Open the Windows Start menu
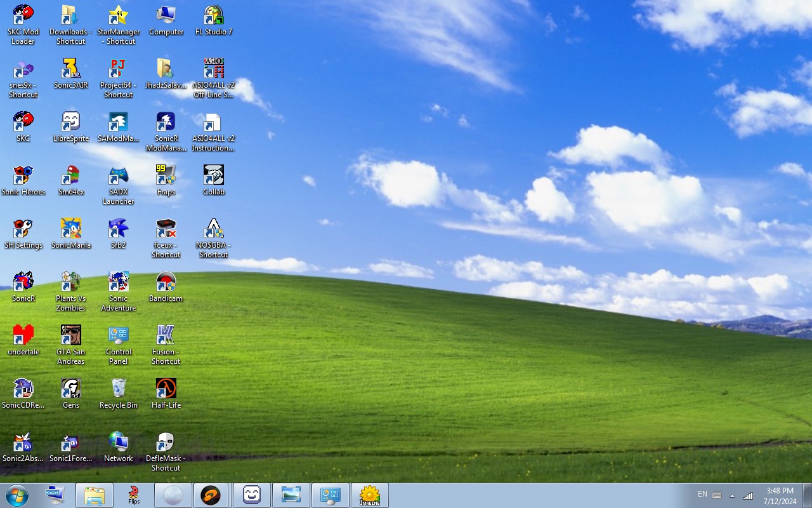Viewport: 812px width, 508px height. coord(17,495)
